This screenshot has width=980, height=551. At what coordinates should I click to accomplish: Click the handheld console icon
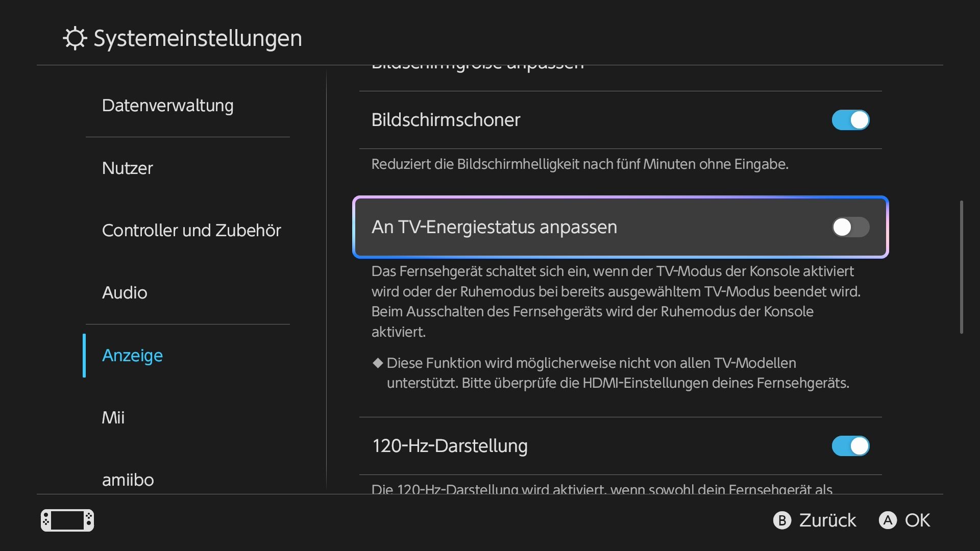(x=67, y=520)
